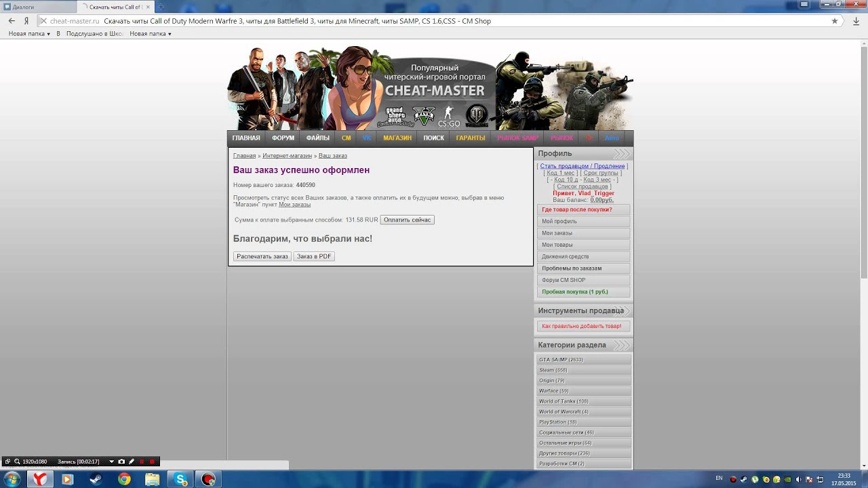The height and width of the screenshot is (488, 868).
Task: Open the ПОИСК menu item
Action: [434, 138]
